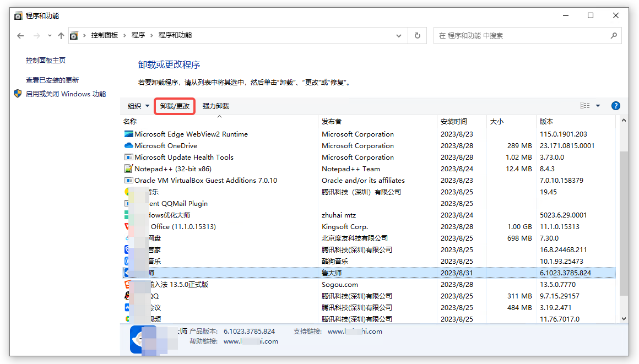The image size is (639, 364).
Task: Open the 支持链接 URL in details pane
Action: point(355,332)
